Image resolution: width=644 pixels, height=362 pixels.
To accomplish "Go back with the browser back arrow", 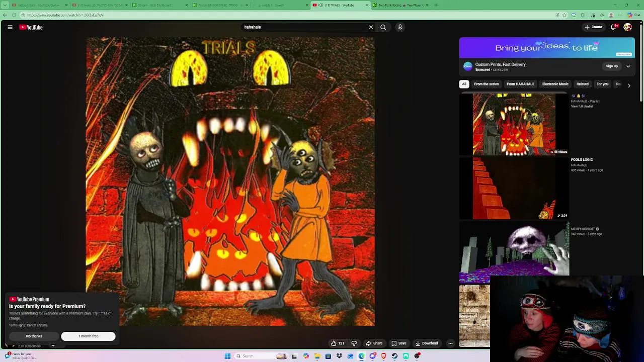I will tap(5, 15).
